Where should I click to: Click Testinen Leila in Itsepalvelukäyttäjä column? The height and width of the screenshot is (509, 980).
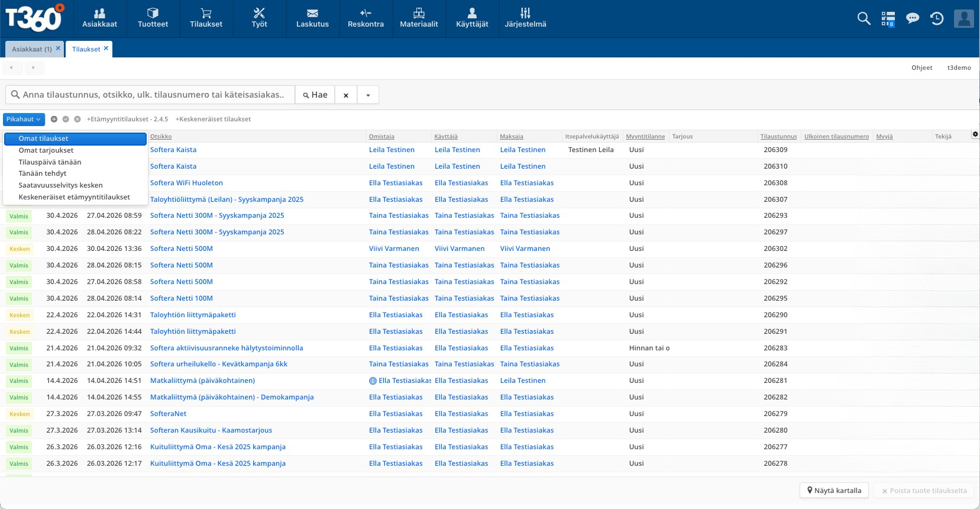[x=591, y=150]
